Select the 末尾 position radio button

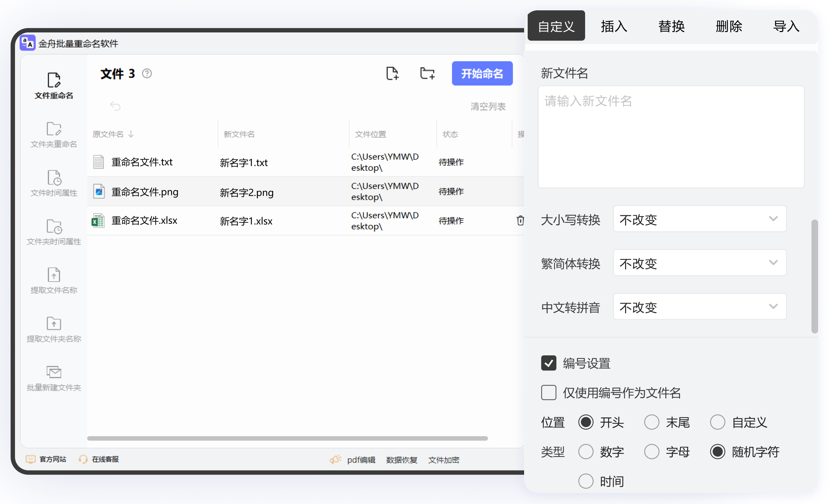pyautogui.click(x=651, y=422)
